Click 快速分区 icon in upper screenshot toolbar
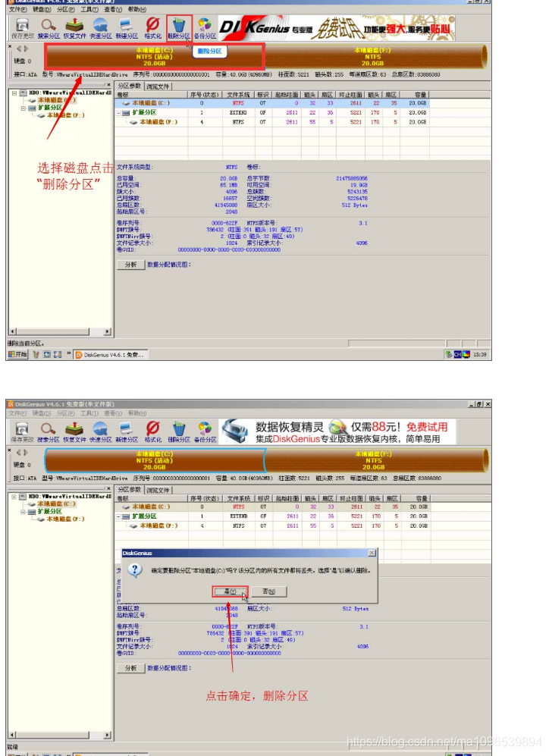Viewport: 549px width, 756px height. [x=100, y=24]
